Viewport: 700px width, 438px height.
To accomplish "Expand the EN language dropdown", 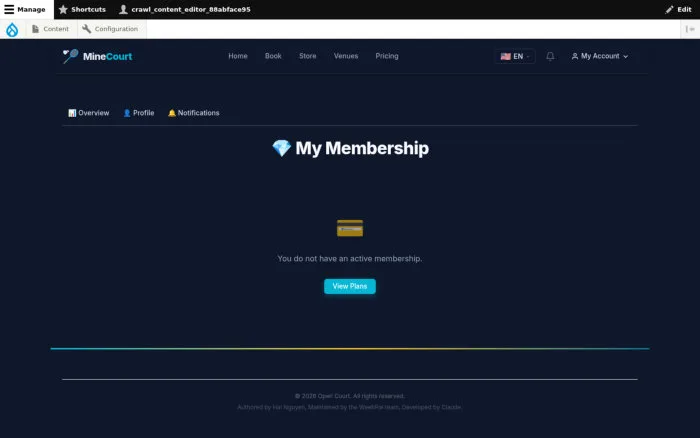I will click(x=515, y=56).
